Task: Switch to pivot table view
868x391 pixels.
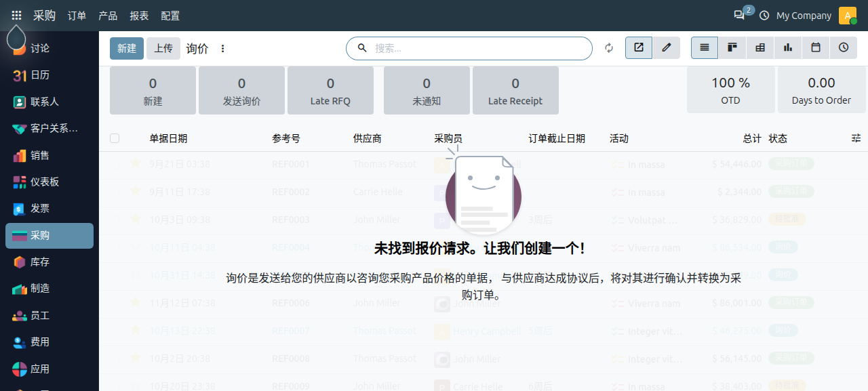Action: 760,48
